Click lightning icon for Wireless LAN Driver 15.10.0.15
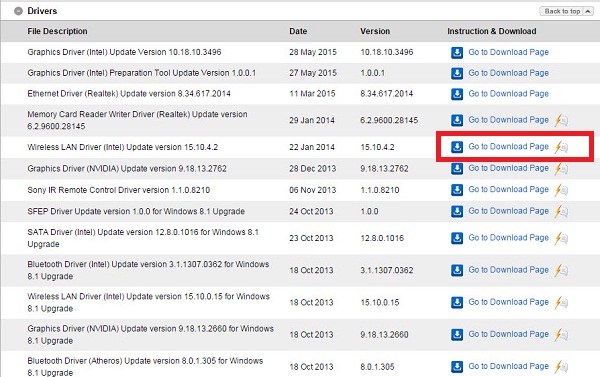600x377 pixels. click(x=561, y=302)
